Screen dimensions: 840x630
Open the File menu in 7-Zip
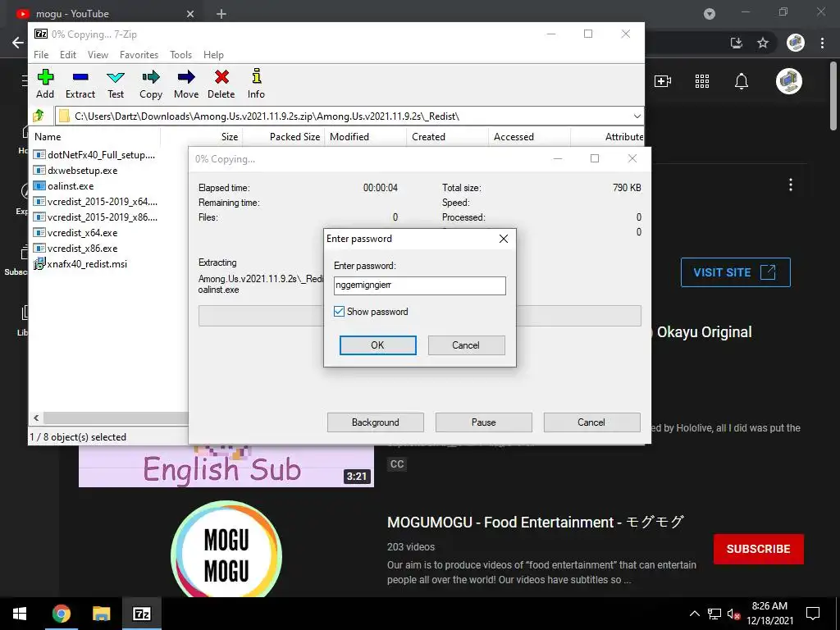pyautogui.click(x=41, y=55)
